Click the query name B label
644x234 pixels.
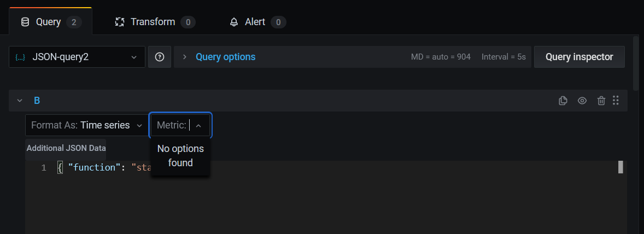[37, 101]
